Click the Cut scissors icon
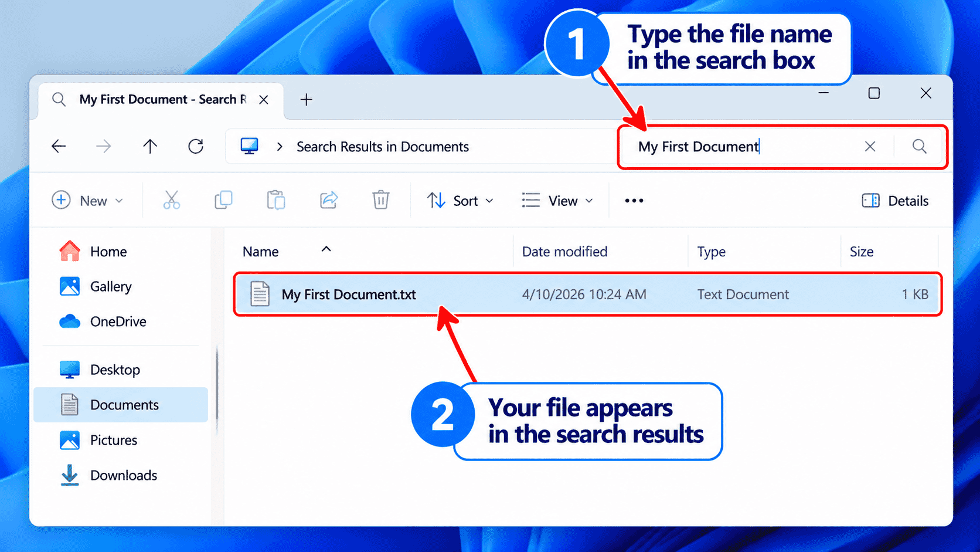980x552 pixels. coord(171,200)
